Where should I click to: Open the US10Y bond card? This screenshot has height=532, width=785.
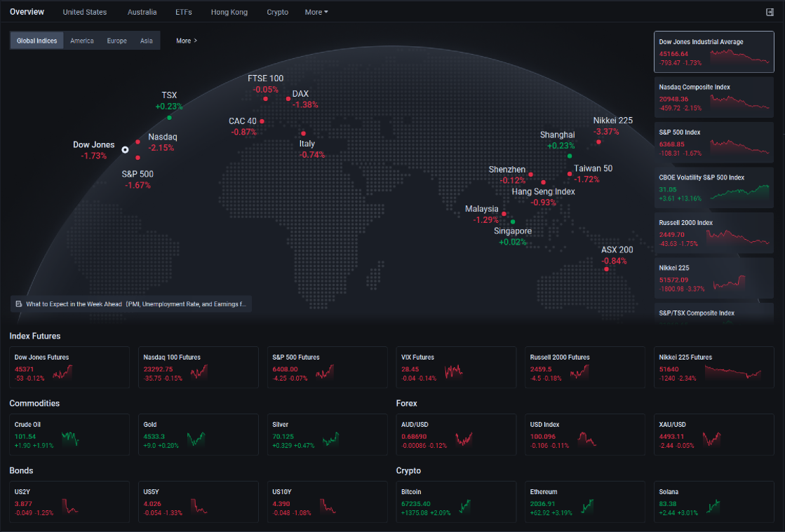tap(328, 502)
